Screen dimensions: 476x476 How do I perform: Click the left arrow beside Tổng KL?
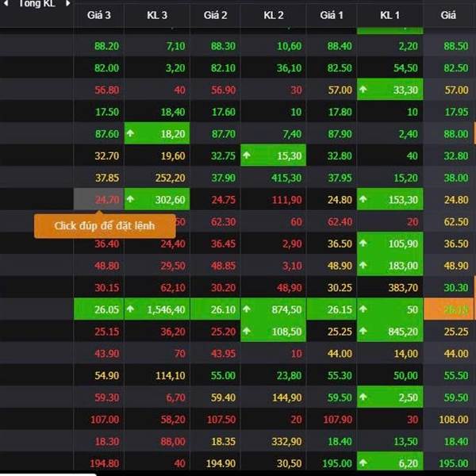pos(6,3)
